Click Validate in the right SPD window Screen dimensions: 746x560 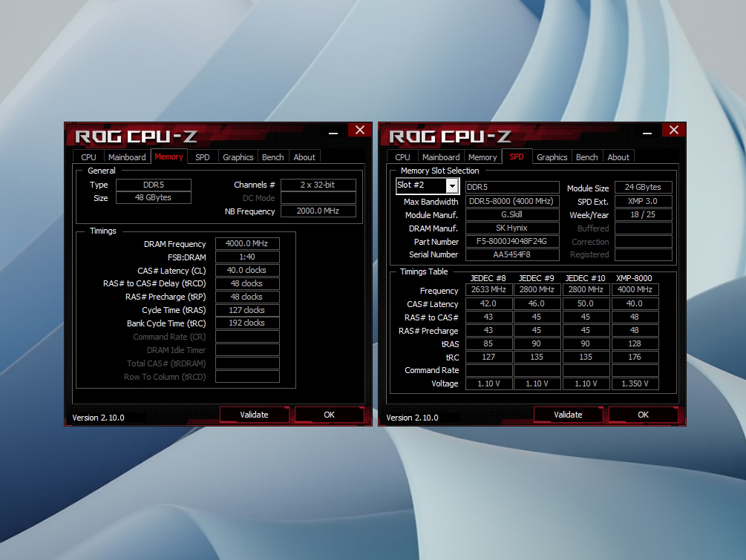pos(568,415)
